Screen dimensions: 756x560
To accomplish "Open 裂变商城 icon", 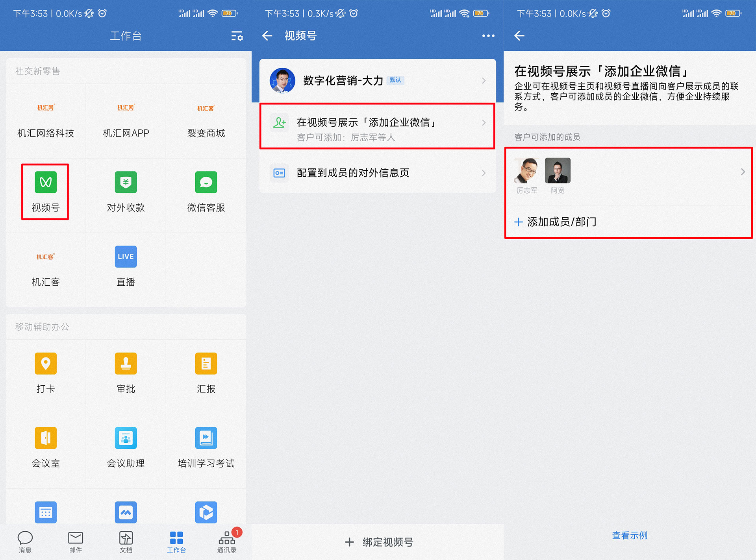I will [x=206, y=108].
